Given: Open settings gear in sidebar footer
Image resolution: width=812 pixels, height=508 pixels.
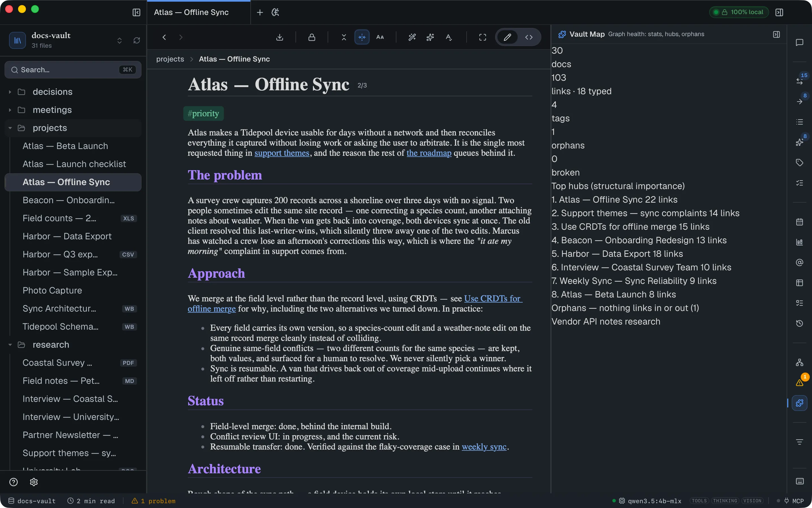Looking at the screenshot, I should pos(34,482).
